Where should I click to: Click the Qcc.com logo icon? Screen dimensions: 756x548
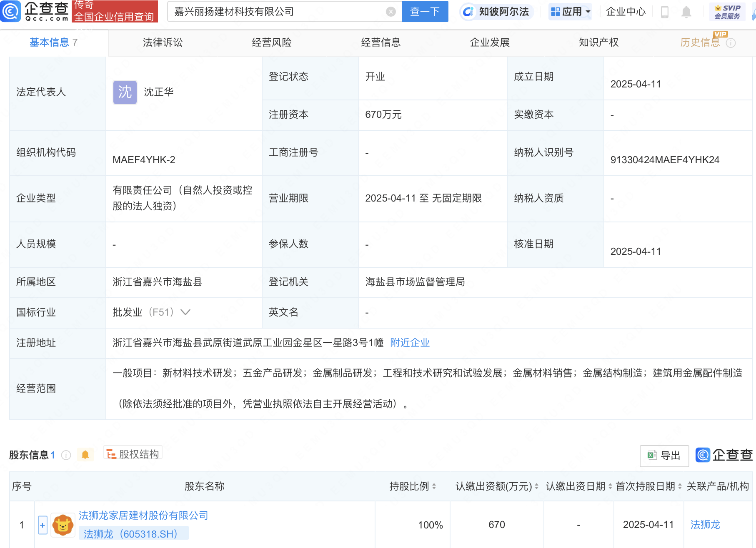click(x=10, y=11)
